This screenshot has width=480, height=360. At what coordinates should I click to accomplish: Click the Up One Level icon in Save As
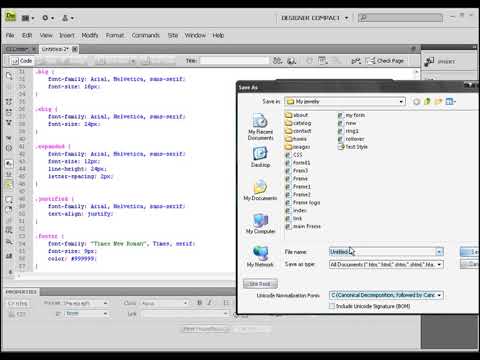click(427, 101)
